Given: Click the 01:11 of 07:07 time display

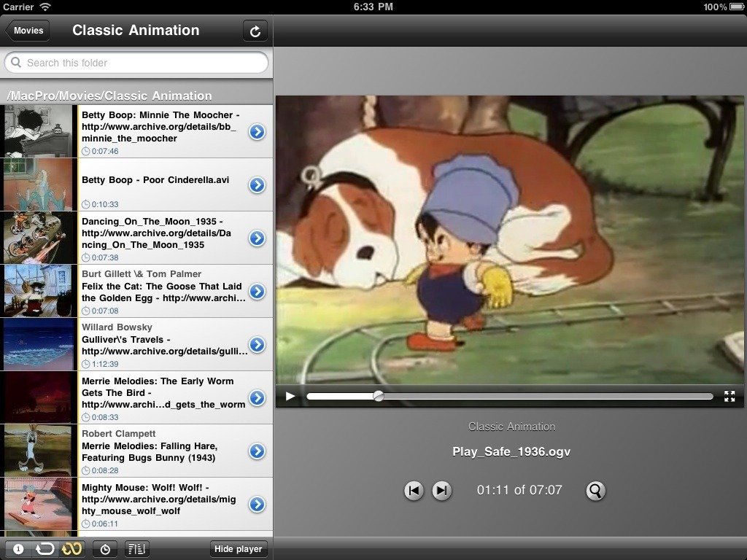Looking at the screenshot, I should coord(519,490).
